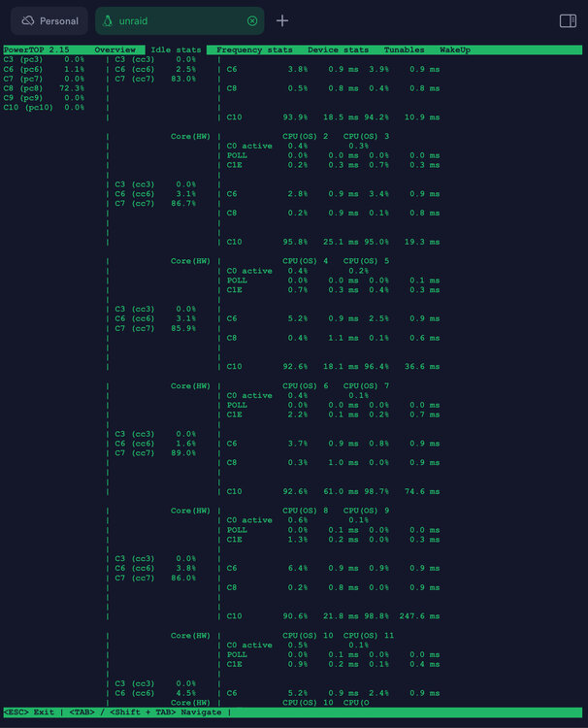The image size is (588, 728).
Task: Click the 61.0 ms C10 duration
Action: click(341, 492)
